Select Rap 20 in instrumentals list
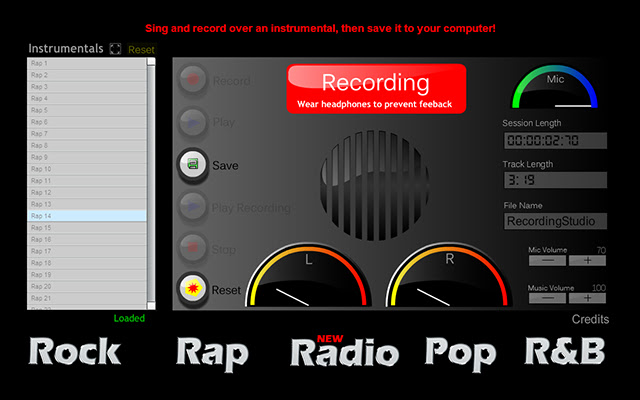The height and width of the screenshot is (400, 640). 87,287
